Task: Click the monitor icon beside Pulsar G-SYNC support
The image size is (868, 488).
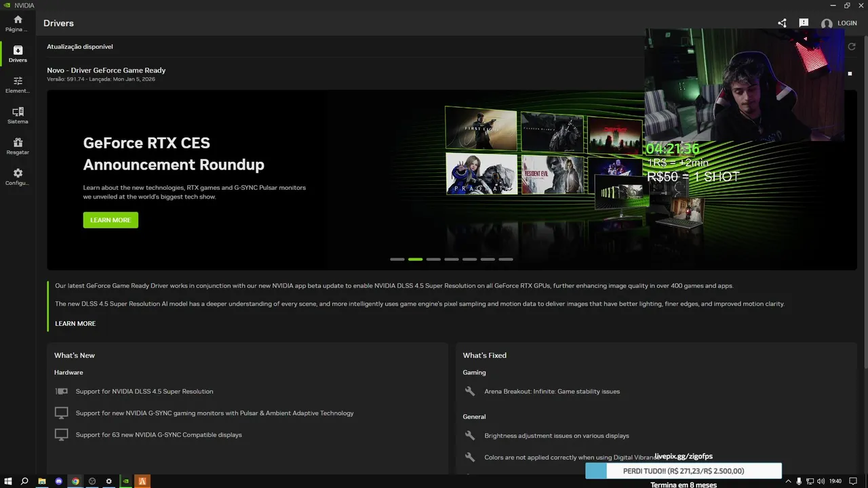Action: pyautogui.click(x=62, y=413)
